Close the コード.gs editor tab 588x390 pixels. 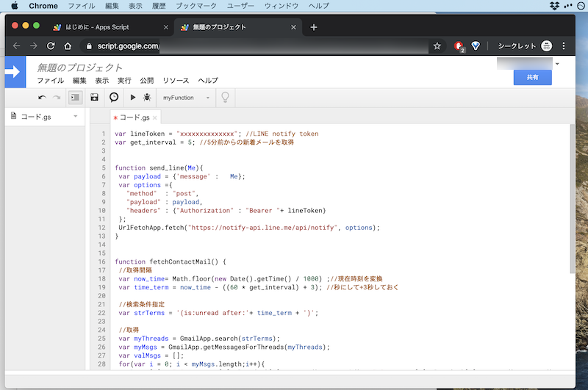(x=155, y=118)
